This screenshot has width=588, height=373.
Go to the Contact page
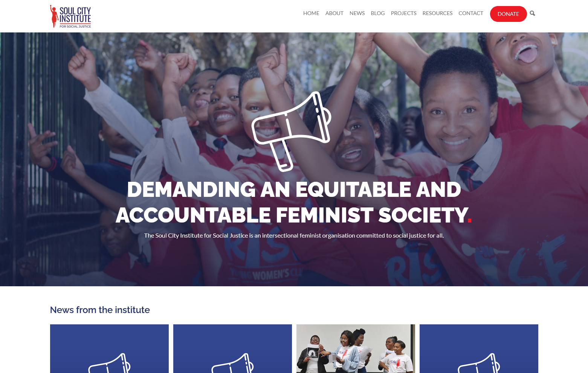point(471,13)
